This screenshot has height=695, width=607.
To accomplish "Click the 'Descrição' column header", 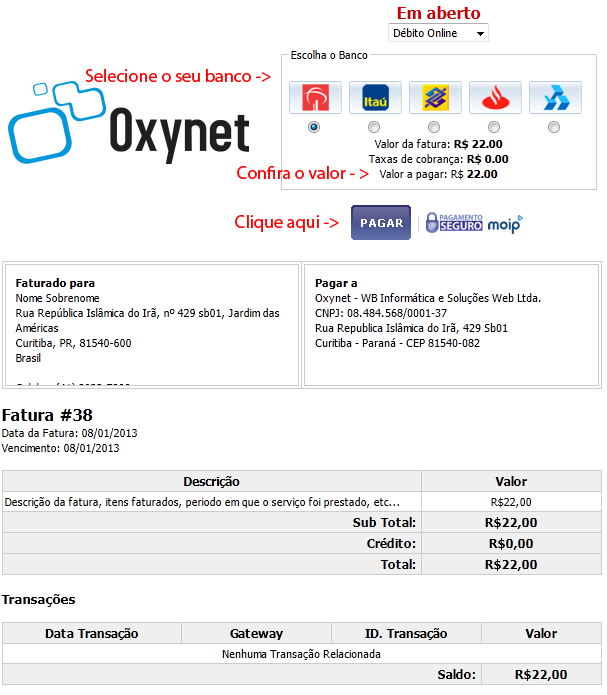I will coord(211,481).
